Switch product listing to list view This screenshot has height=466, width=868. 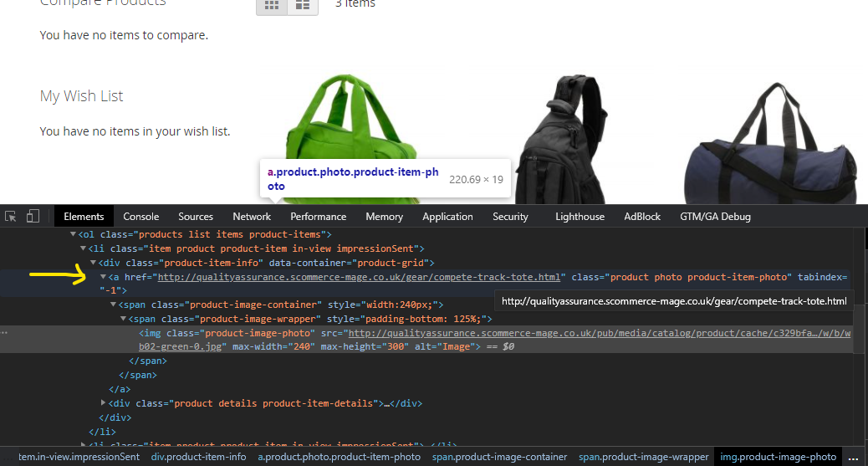click(303, 5)
